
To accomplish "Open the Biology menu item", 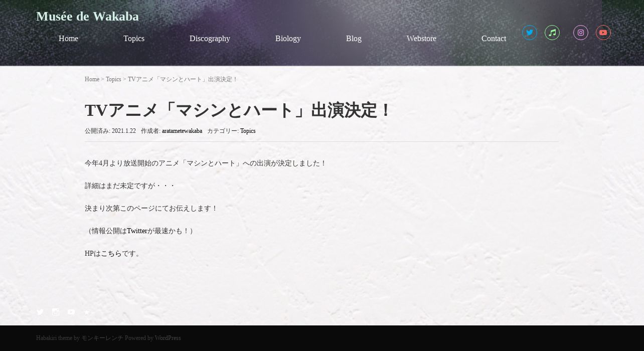I will (288, 39).
